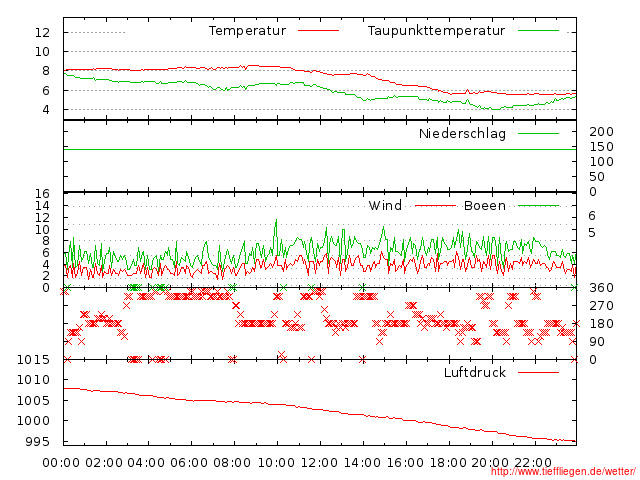This screenshot has width=640, height=480.
Task: Open the tieffliegen.de/wetter link
Action: coord(563,471)
